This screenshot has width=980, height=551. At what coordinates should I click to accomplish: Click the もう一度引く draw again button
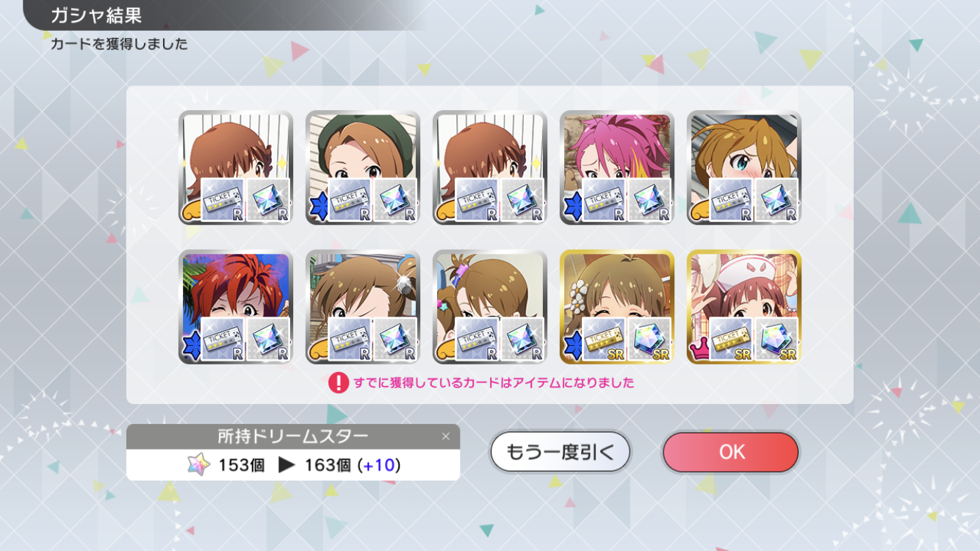560,452
